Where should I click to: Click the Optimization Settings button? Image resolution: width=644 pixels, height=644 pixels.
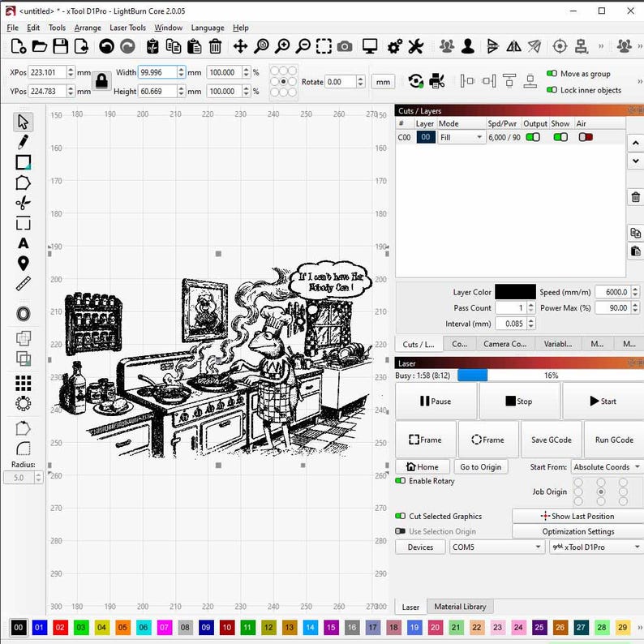[x=577, y=531]
